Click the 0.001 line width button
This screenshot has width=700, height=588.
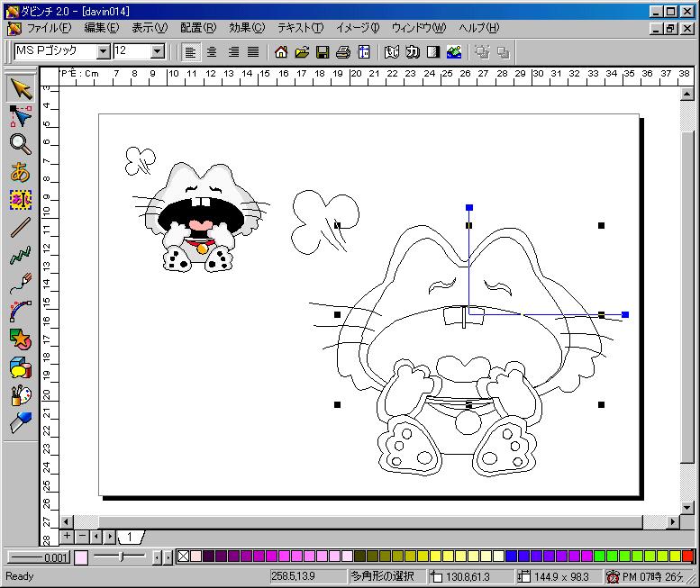pyautogui.click(x=40, y=557)
